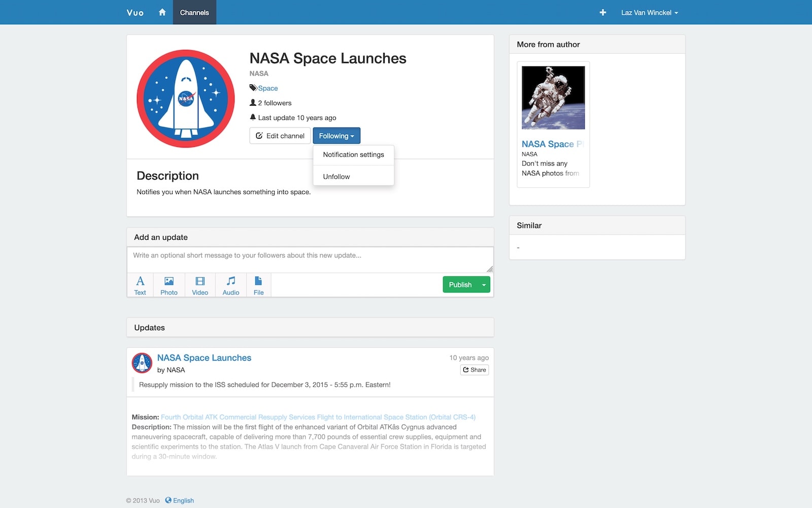The width and height of the screenshot is (812, 508).
Task: Click the "NASA Space Launches" channel title heading
Action: [328, 58]
